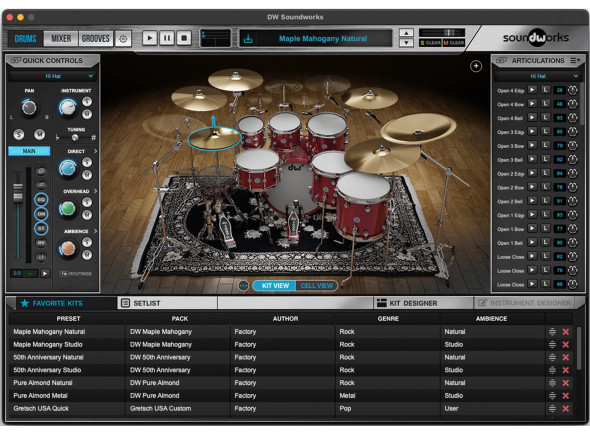The width and height of the screenshot is (590, 434).
Task: Click the reorder handle for Gretsch USA Quick
Action: click(x=552, y=408)
